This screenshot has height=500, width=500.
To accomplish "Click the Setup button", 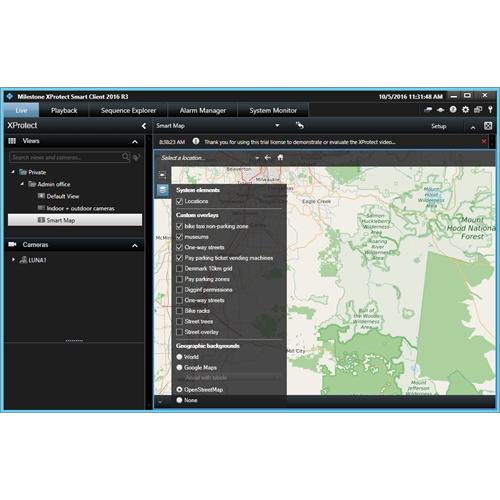I will [439, 126].
